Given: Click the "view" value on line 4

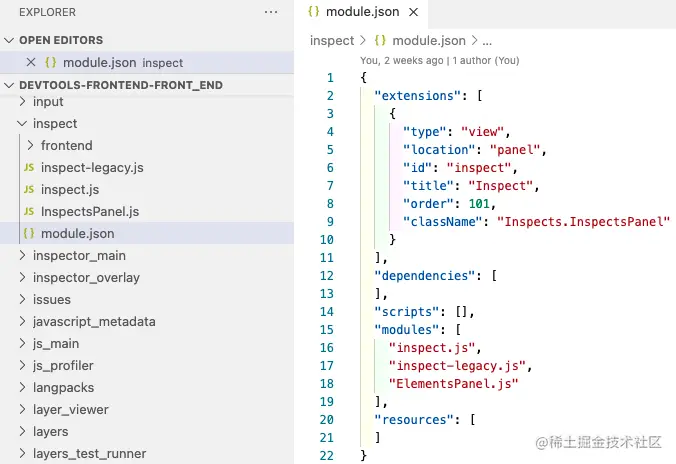Looking at the screenshot, I should 482,132.
